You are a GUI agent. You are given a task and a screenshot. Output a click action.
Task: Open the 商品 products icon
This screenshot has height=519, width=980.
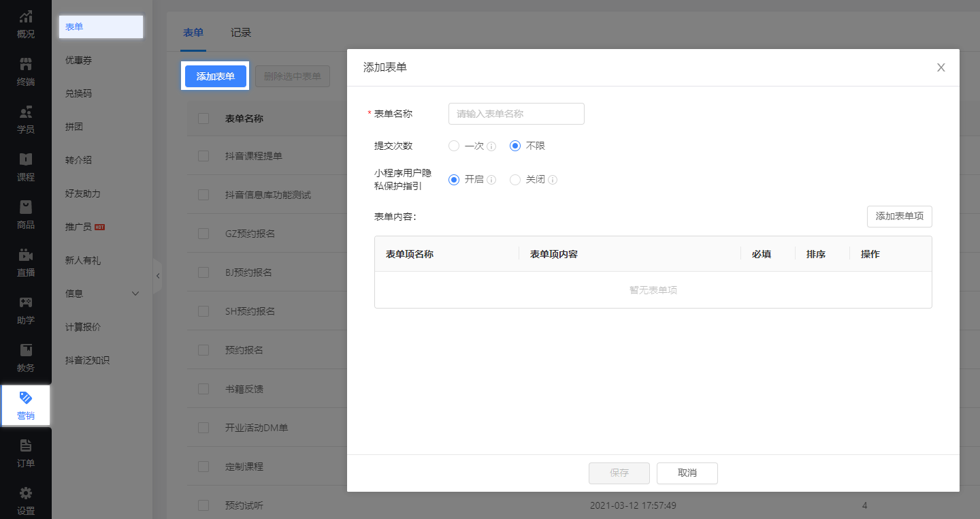coord(26,207)
